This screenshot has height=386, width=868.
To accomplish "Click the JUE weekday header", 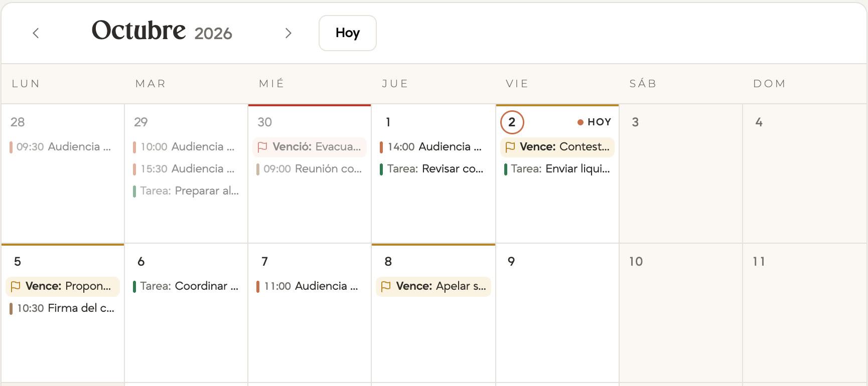I will tap(395, 84).
